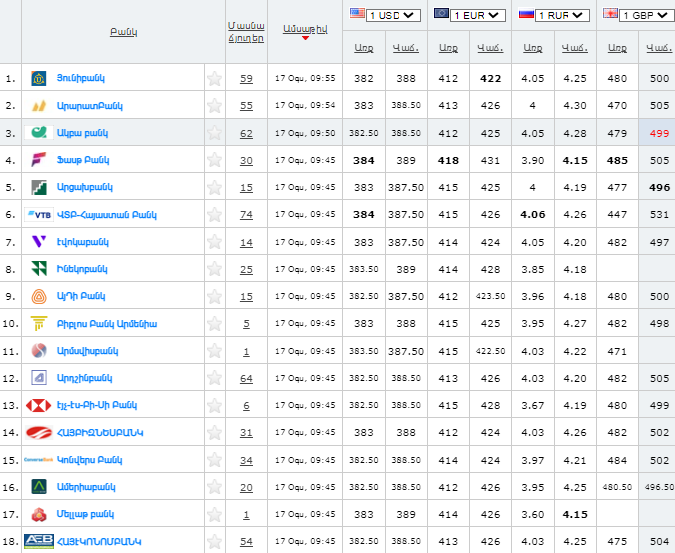
Task: Click the Russian flag icon near RUR
Action: click(526, 14)
